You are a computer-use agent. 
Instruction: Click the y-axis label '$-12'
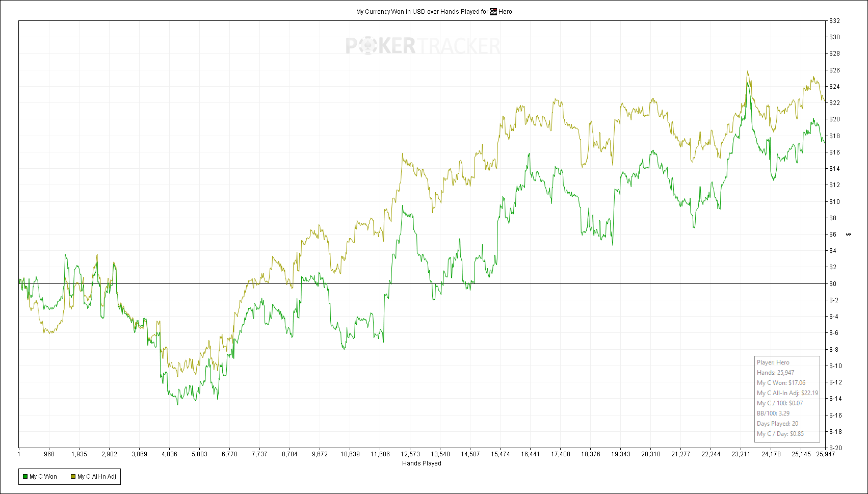coord(835,382)
